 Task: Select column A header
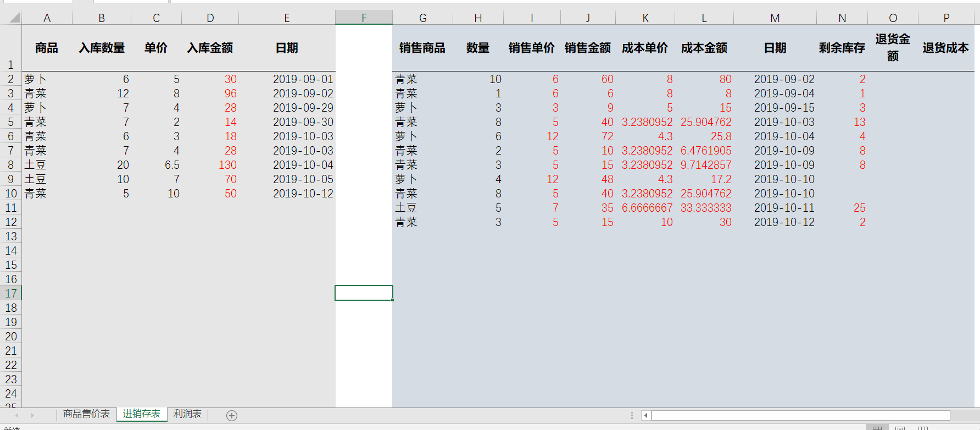coord(47,18)
